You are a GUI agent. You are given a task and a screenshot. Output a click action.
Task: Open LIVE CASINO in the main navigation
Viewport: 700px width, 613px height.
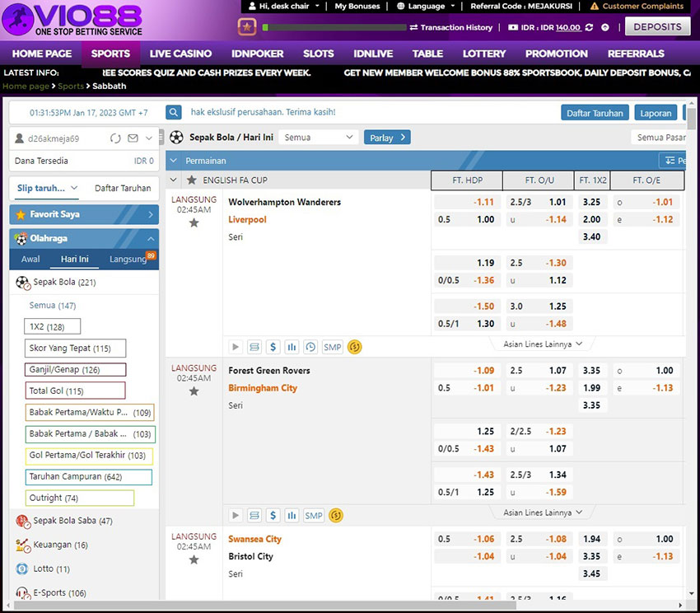[x=180, y=54]
